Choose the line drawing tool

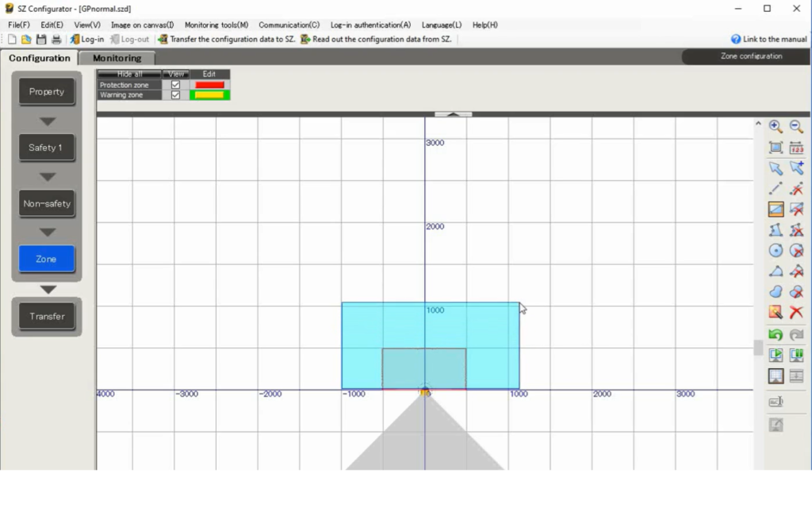(776, 189)
